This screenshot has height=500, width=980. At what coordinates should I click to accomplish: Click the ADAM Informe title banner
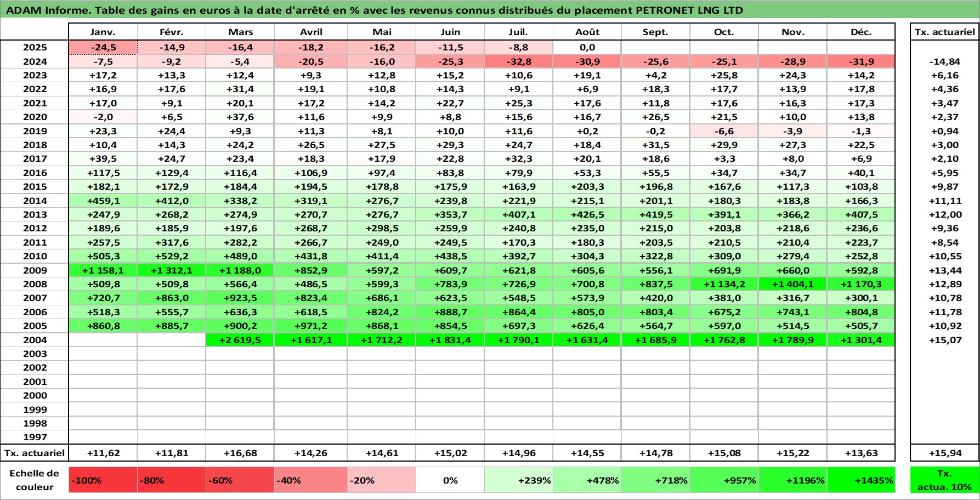point(490,10)
